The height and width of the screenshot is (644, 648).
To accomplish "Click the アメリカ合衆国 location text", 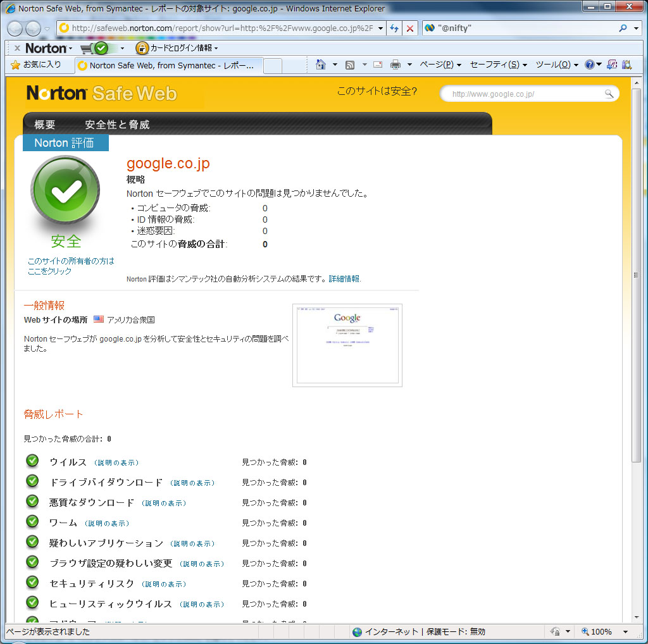I will (x=131, y=319).
